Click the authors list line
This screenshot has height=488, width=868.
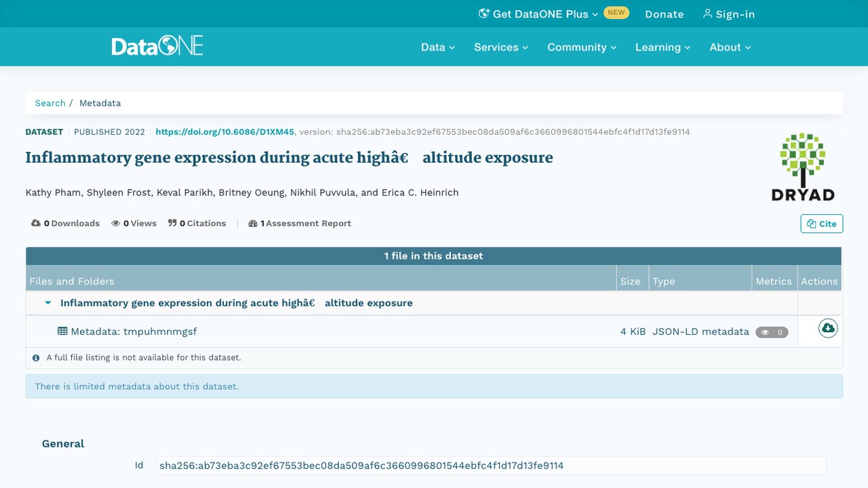[242, 192]
